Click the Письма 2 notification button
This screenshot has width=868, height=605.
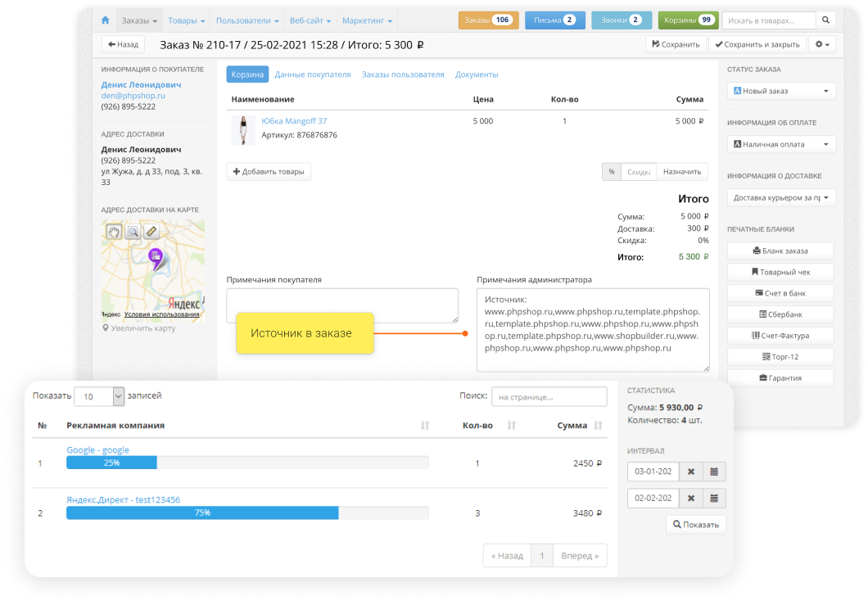point(554,20)
